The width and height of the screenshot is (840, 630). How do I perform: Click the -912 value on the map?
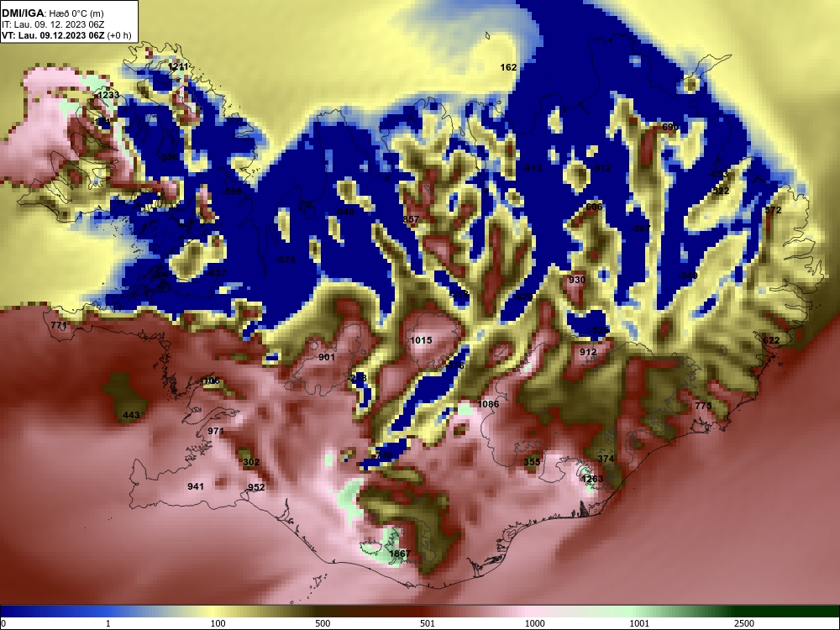click(601, 168)
